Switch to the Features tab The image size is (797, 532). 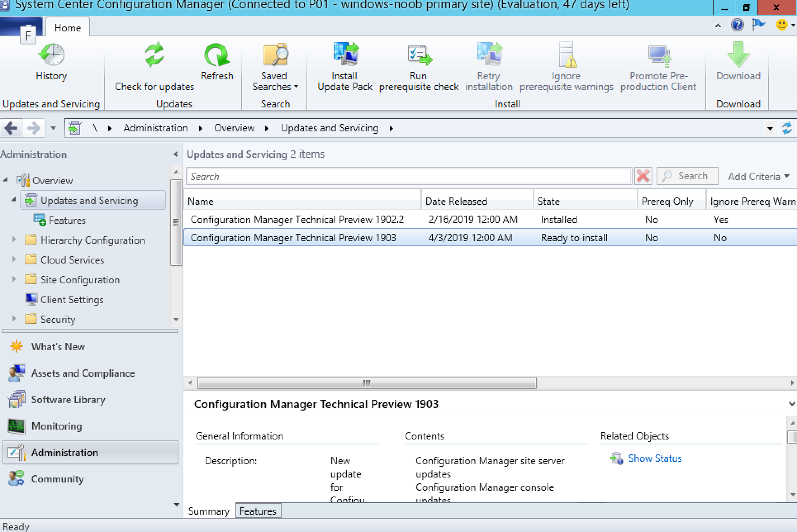pos(258,511)
